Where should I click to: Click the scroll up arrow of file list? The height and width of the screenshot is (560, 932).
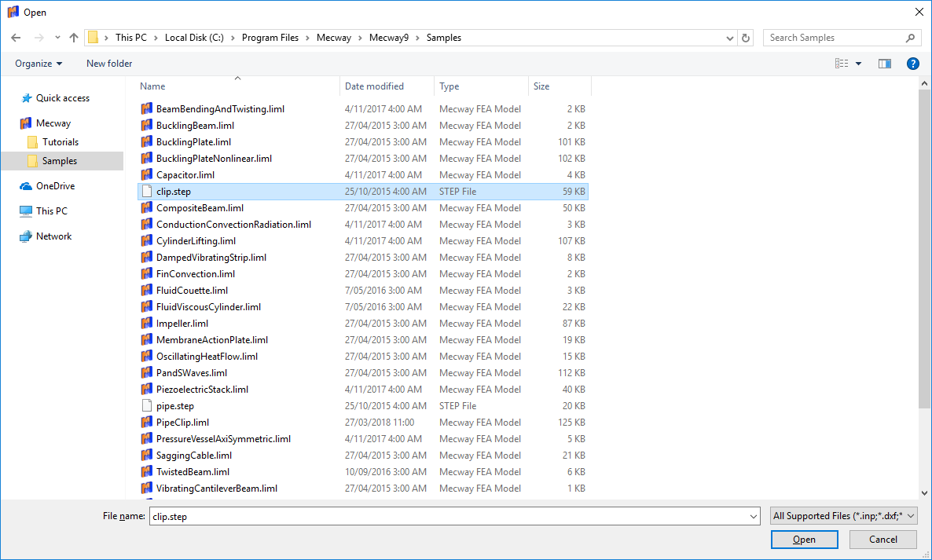click(x=924, y=84)
